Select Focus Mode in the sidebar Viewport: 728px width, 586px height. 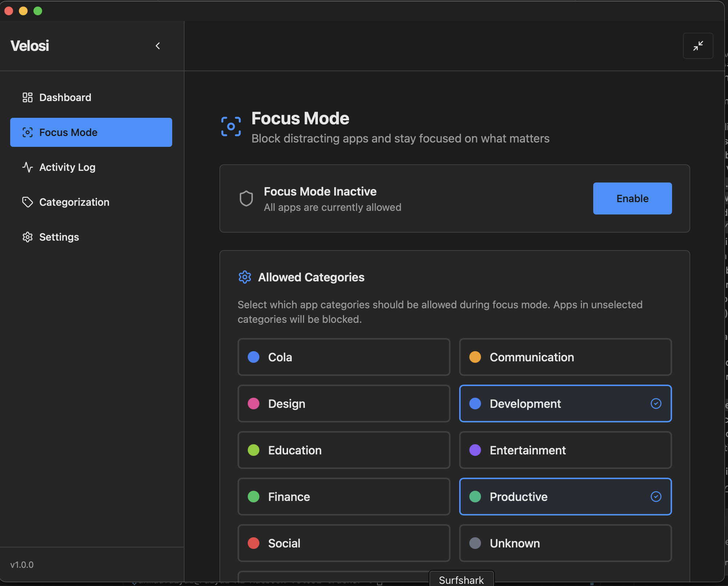coord(91,132)
